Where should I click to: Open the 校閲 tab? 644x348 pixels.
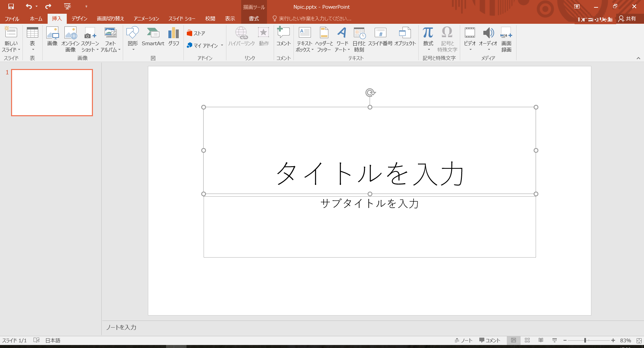point(210,19)
